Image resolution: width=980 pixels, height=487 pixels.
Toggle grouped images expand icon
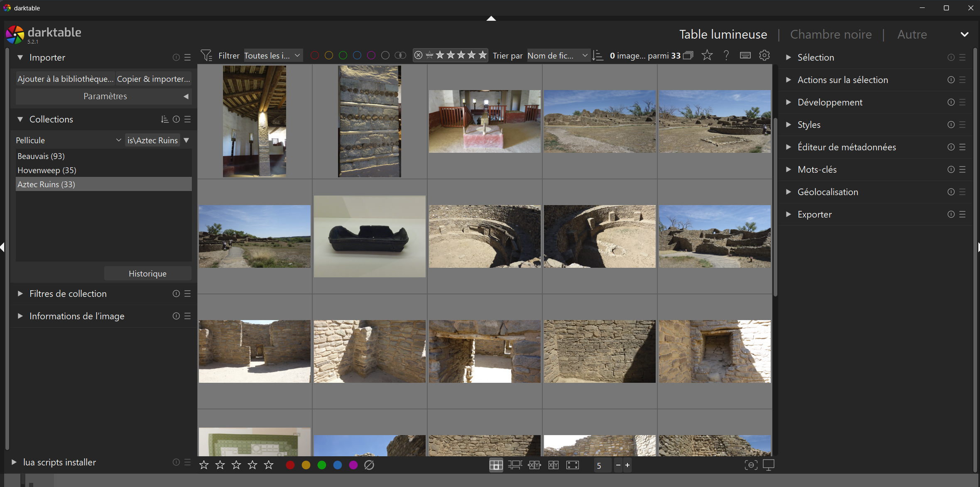point(688,55)
